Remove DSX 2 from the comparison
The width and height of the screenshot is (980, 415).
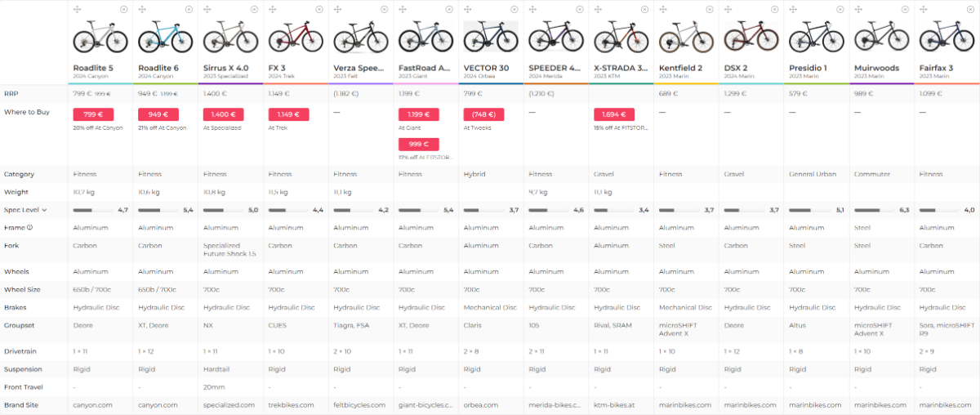(x=775, y=9)
